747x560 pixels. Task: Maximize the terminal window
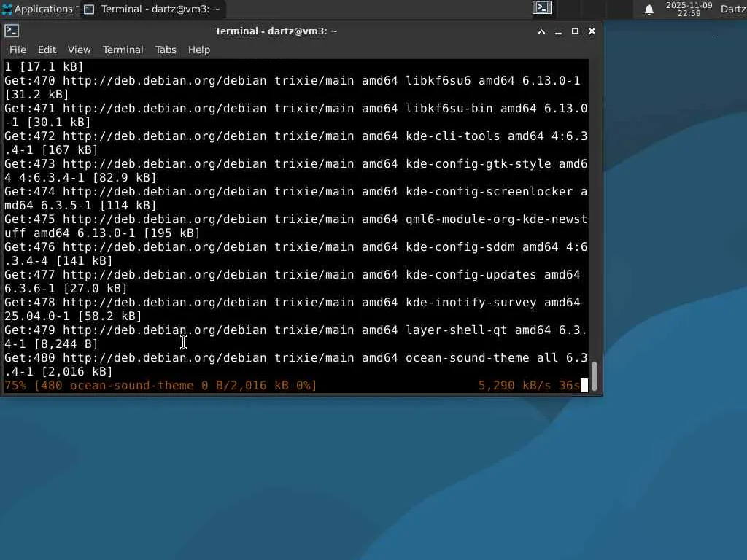(x=575, y=31)
